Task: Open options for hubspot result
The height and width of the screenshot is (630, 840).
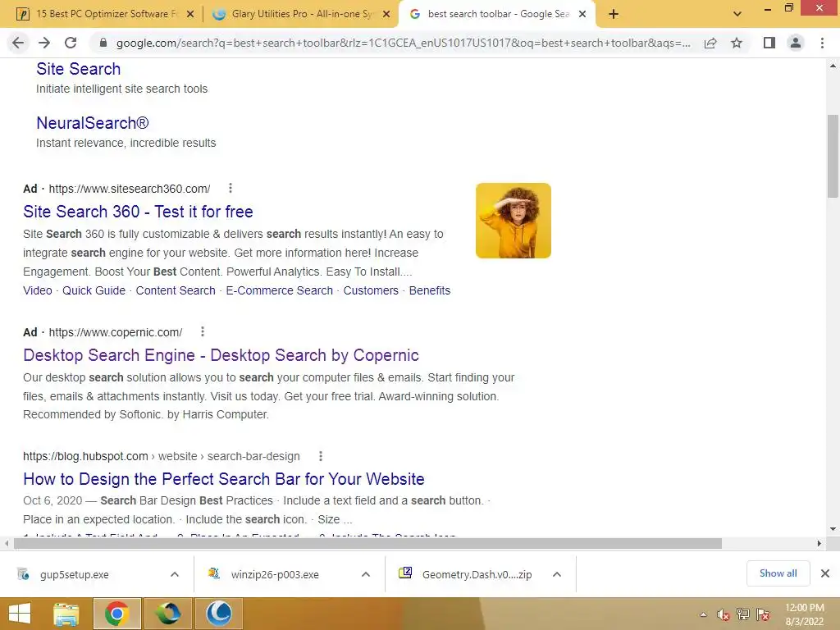Action: 321,456
